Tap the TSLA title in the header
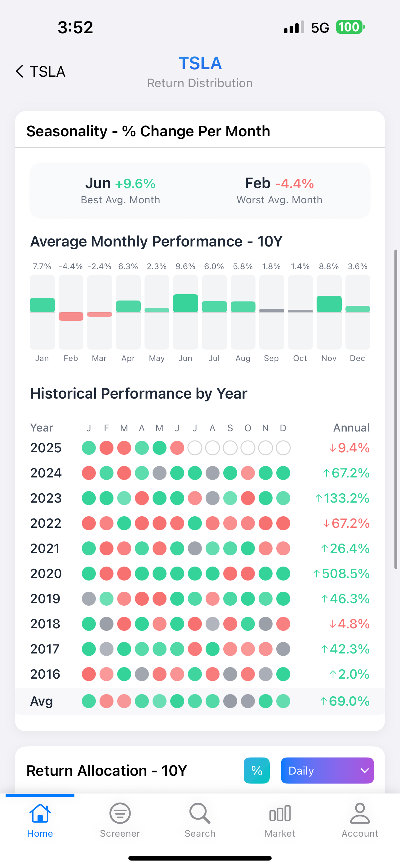Image resolution: width=400 pixels, height=868 pixels. 200,63
